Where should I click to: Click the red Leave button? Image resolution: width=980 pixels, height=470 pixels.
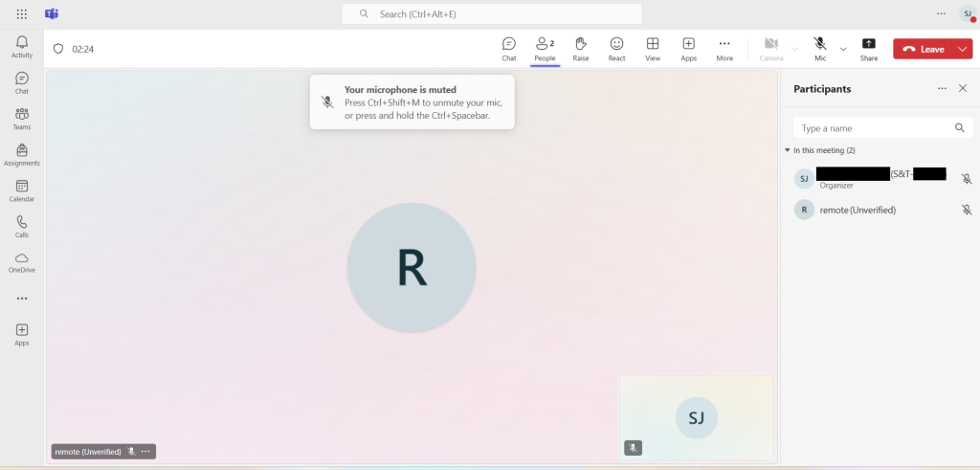[923, 49]
